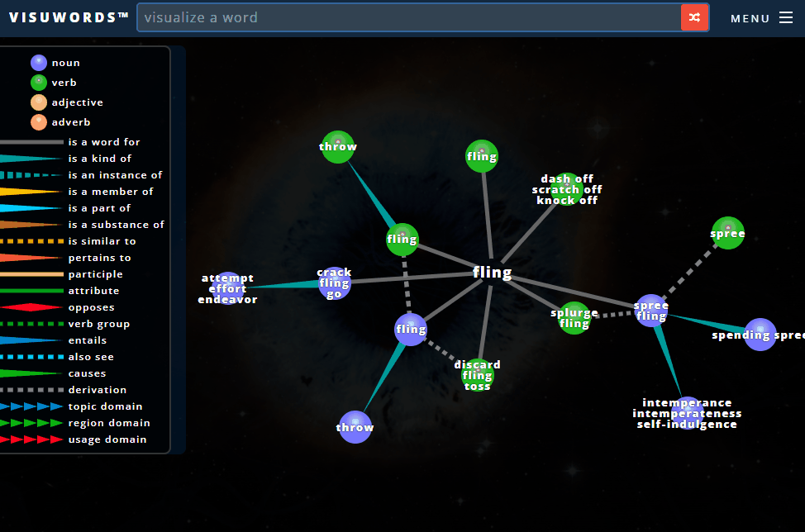Image resolution: width=805 pixels, height=532 pixels.
Task: Click the purple noun legend icon
Action: (38, 62)
